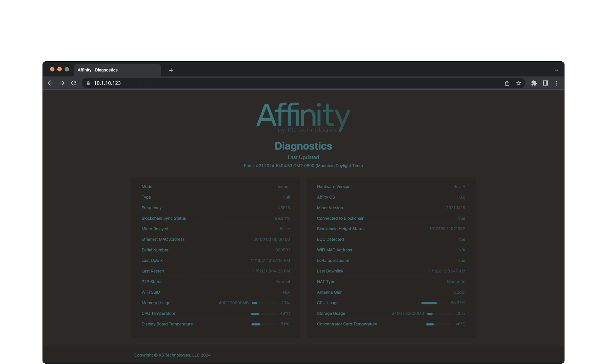Viewport: 607px width, 364px height.
Task: Expand the tab search chevron
Action: (x=556, y=70)
